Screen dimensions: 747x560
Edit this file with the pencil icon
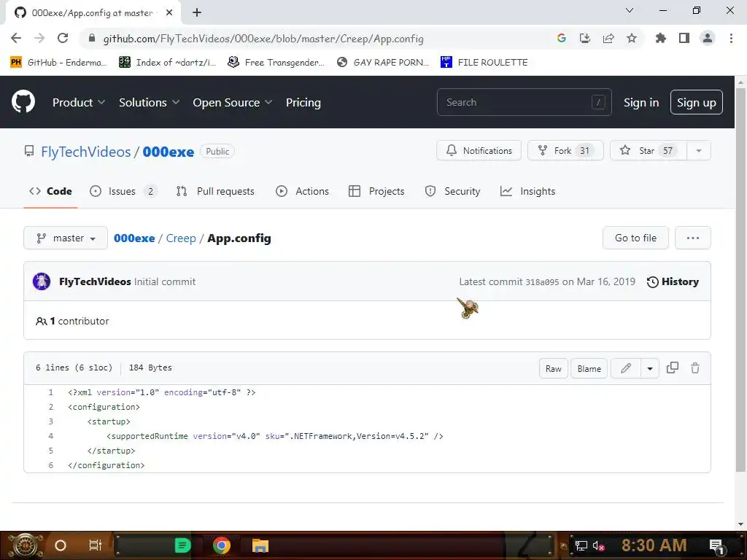click(x=625, y=368)
